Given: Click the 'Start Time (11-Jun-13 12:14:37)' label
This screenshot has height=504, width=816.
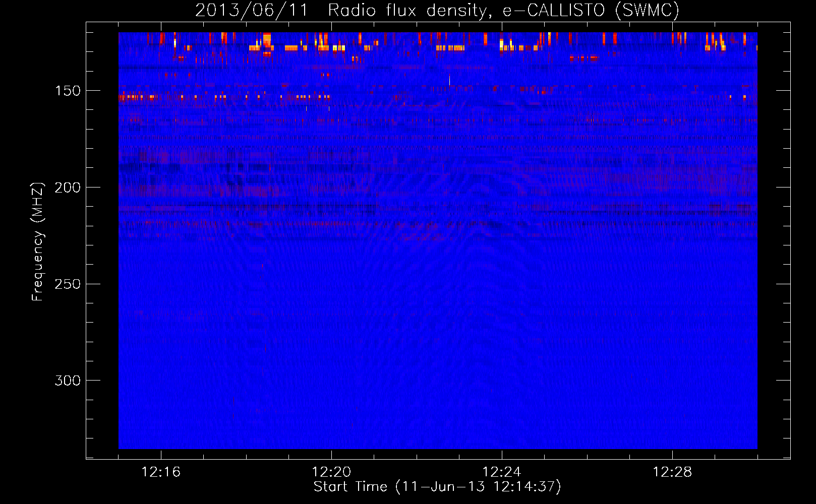Looking at the screenshot, I should tap(437, 487).
